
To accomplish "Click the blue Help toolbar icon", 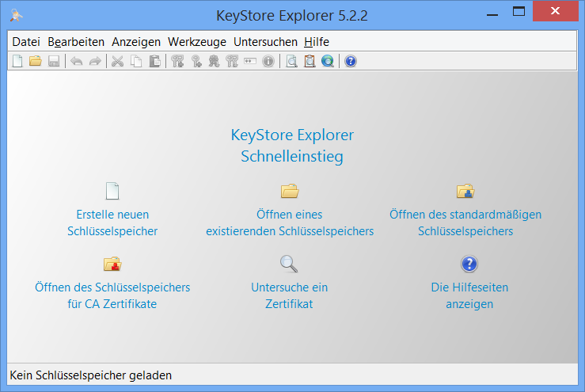I will [x=351, y=62].
